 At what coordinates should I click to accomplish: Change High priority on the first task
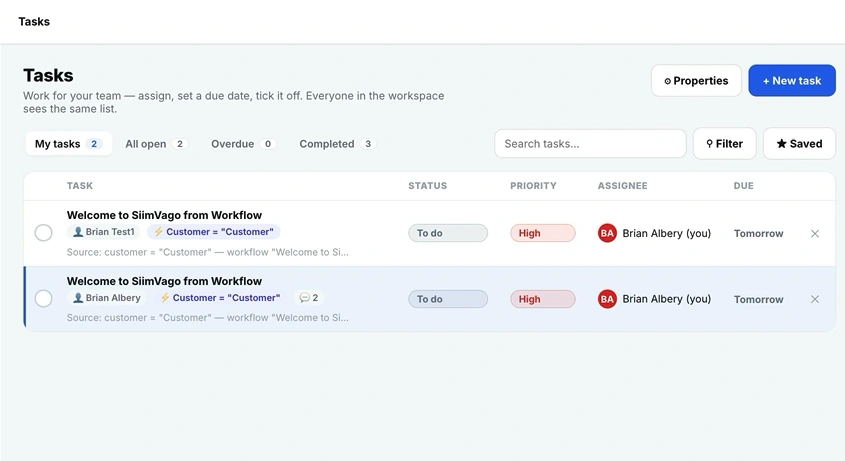[x=543, y=233]
